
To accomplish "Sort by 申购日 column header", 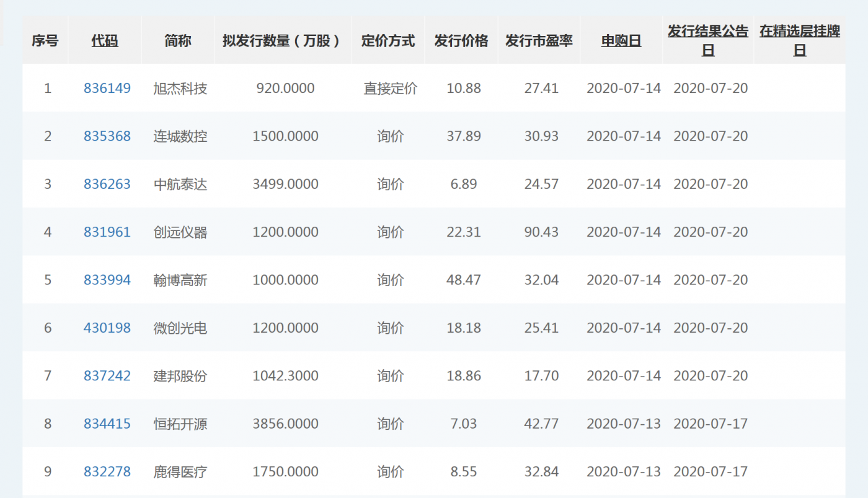I will (x=621, y=41).
